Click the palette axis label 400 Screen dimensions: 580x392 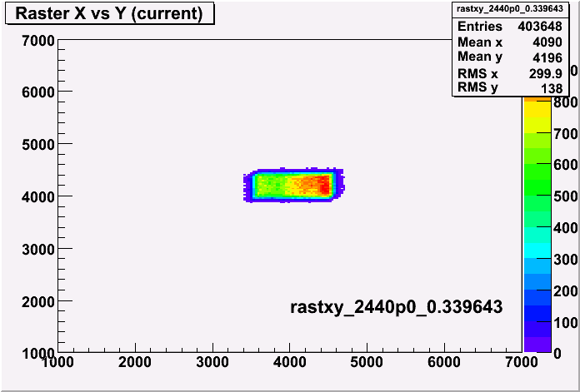tap(566, 228)
